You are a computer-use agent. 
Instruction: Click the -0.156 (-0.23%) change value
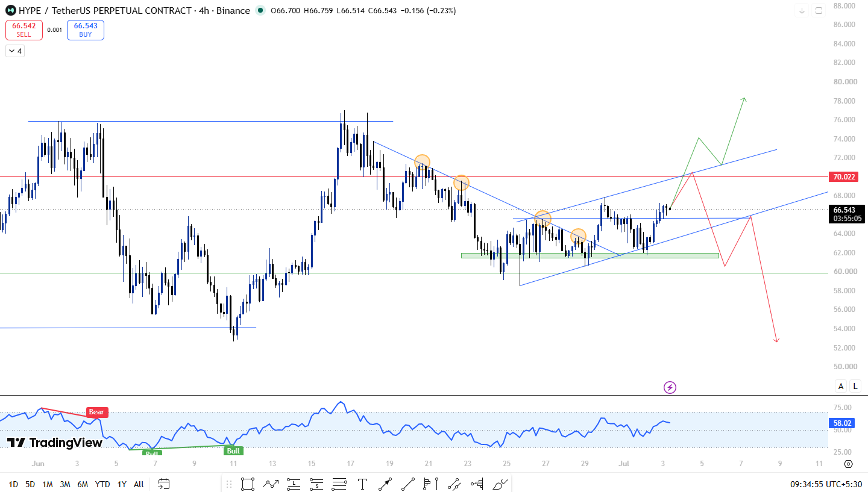click(x=427, y=10)
